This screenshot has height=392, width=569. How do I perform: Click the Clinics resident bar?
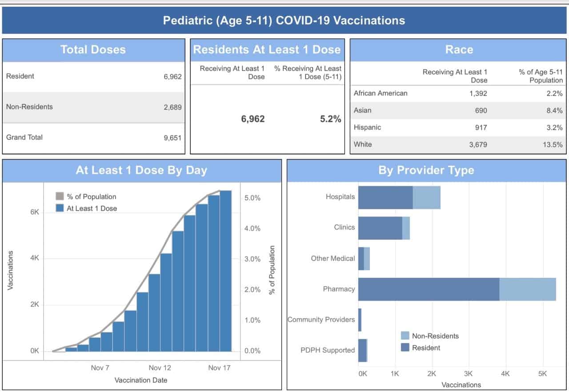(x=380, y=228)
